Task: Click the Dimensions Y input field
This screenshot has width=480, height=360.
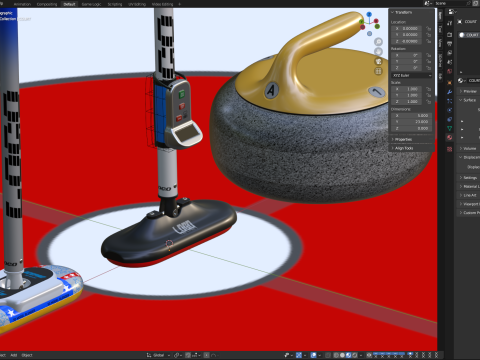Action: click(x=412, y=122)
